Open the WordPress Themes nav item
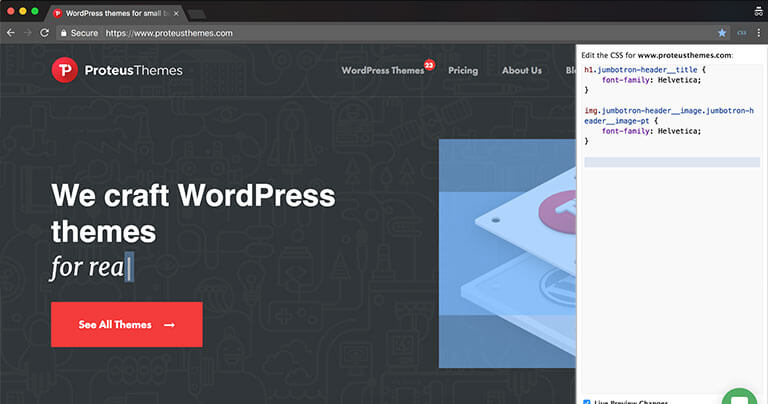Screen dimensions: 768x404 [x=383, y=71]
